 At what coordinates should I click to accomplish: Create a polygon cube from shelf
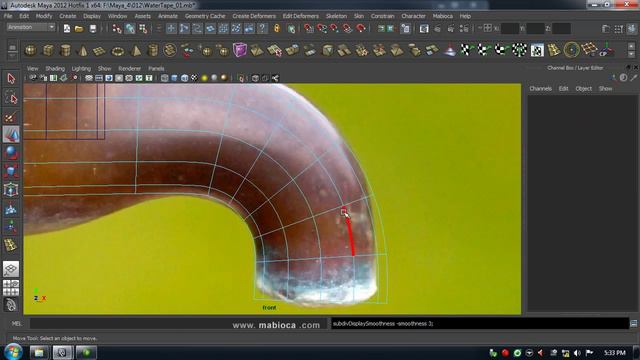tap(48, 51)
